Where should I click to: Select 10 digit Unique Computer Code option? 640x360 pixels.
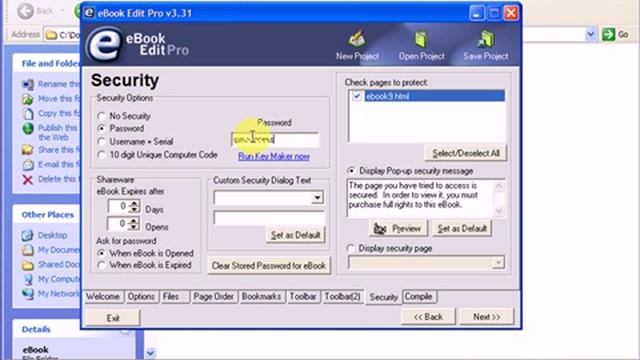102,155
